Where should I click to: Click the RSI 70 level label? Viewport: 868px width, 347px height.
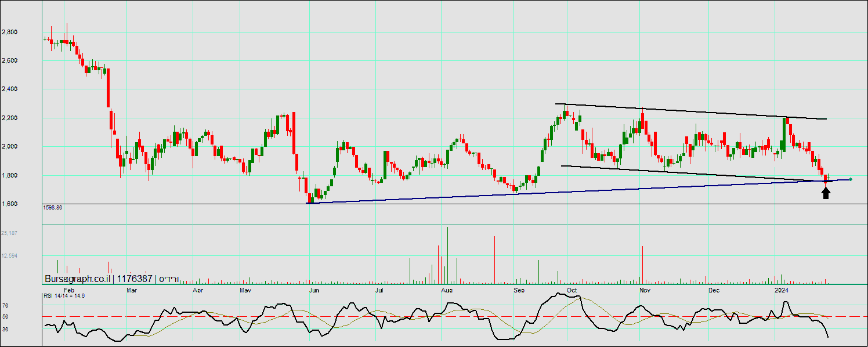click(x=5, y=305)
